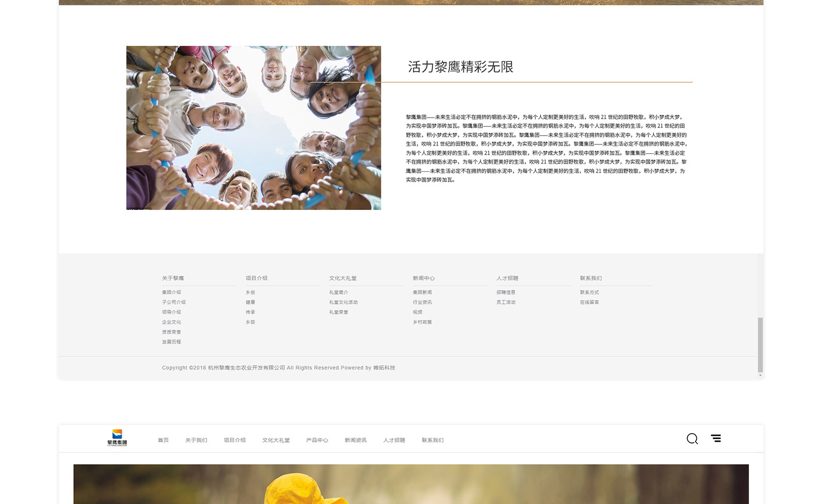Open 新闻资讯 in the navigation bar
Screen dimensions: 826x504
click(355, 441)
